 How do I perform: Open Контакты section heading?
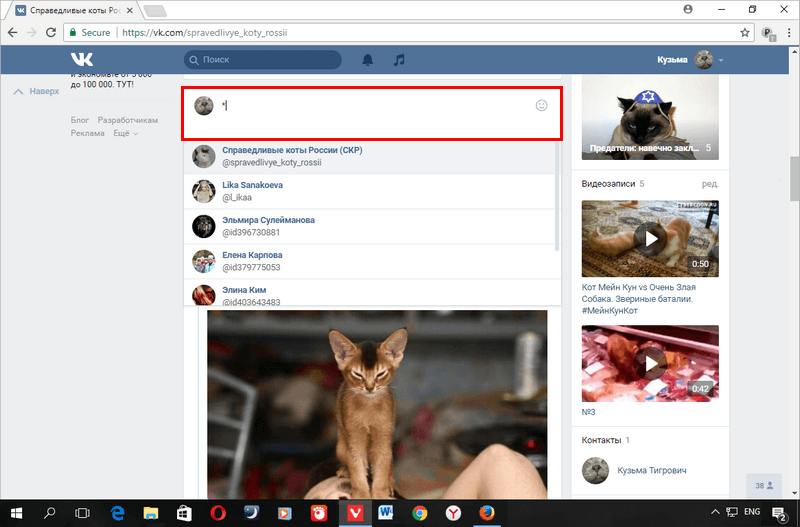click(x=601, y=440)
